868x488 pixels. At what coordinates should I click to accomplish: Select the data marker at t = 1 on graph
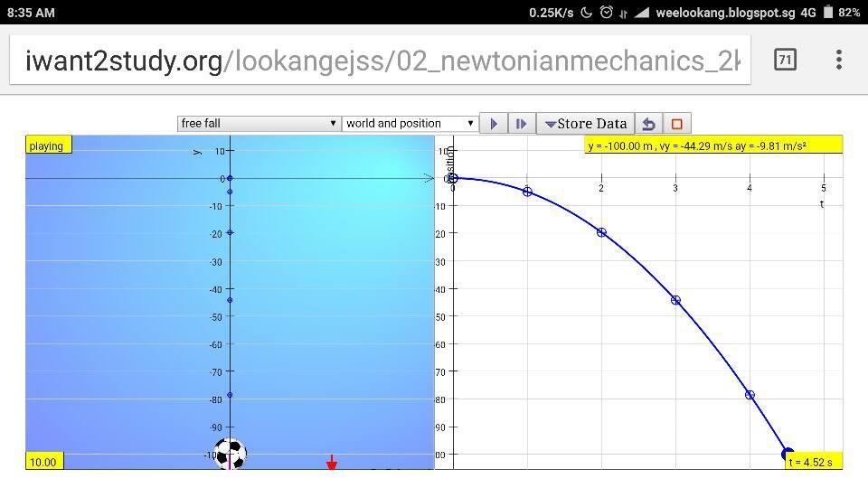click(x=527, y=192)
